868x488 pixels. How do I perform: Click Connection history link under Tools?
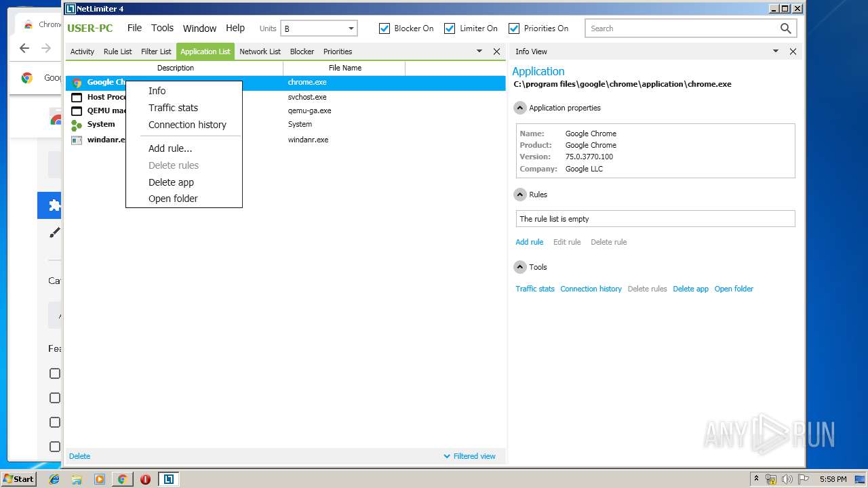pyautogui.click(x=591, y=289)
